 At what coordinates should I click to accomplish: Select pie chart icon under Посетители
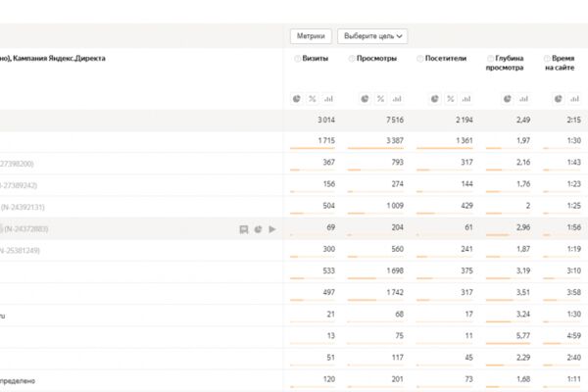[x=434, y=99]
